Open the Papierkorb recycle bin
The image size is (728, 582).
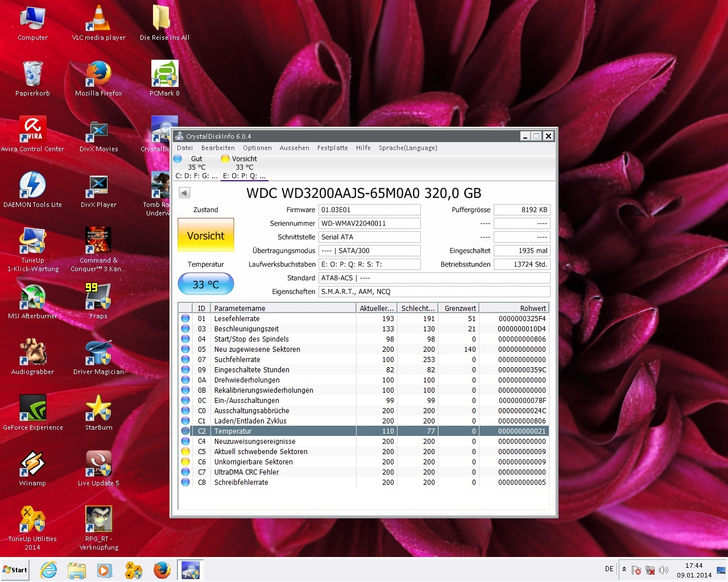point(32,78)
